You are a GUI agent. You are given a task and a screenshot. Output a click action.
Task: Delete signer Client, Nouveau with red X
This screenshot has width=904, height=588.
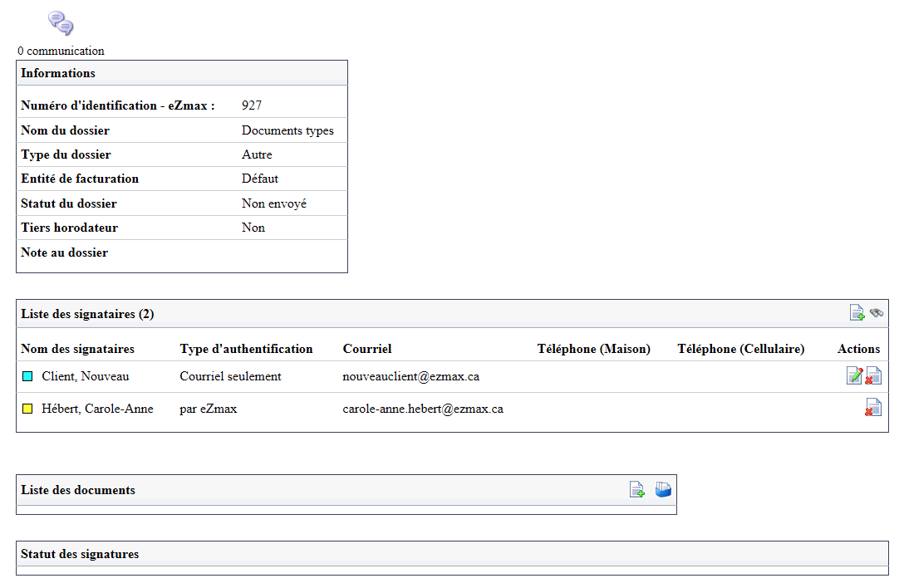point(873,375)
